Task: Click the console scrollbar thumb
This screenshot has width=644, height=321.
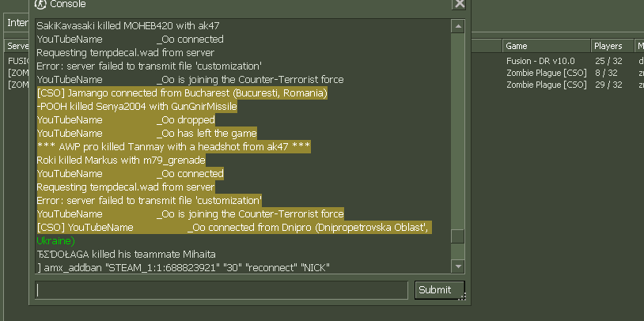Action: point(457,236)
